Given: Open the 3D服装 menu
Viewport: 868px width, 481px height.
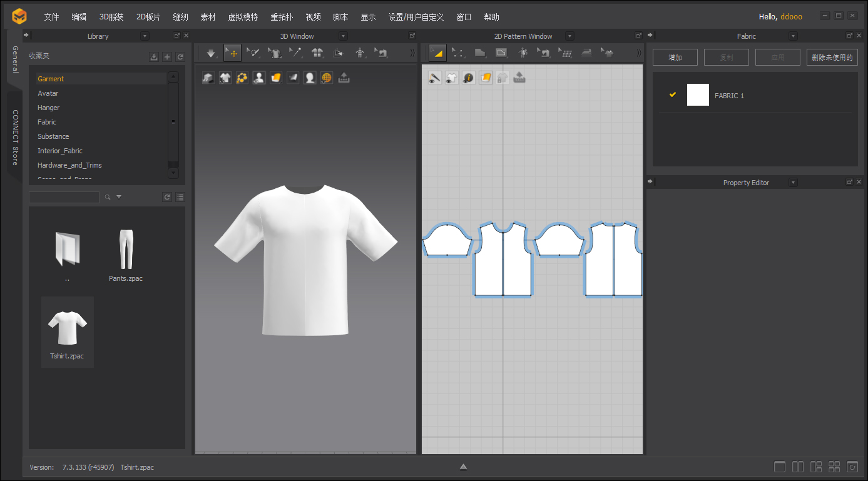Looking at the screenshot, I should click(111, 17).
